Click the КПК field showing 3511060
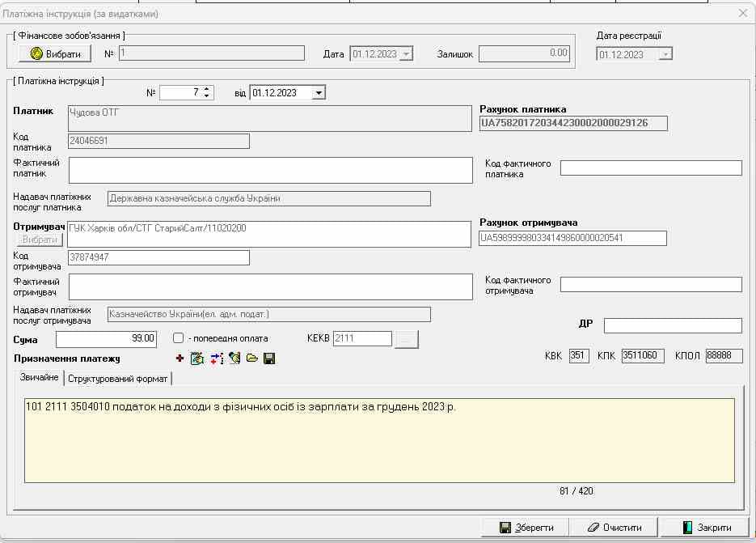This screenshot has width=756, height=543. (x=643, y=356)
